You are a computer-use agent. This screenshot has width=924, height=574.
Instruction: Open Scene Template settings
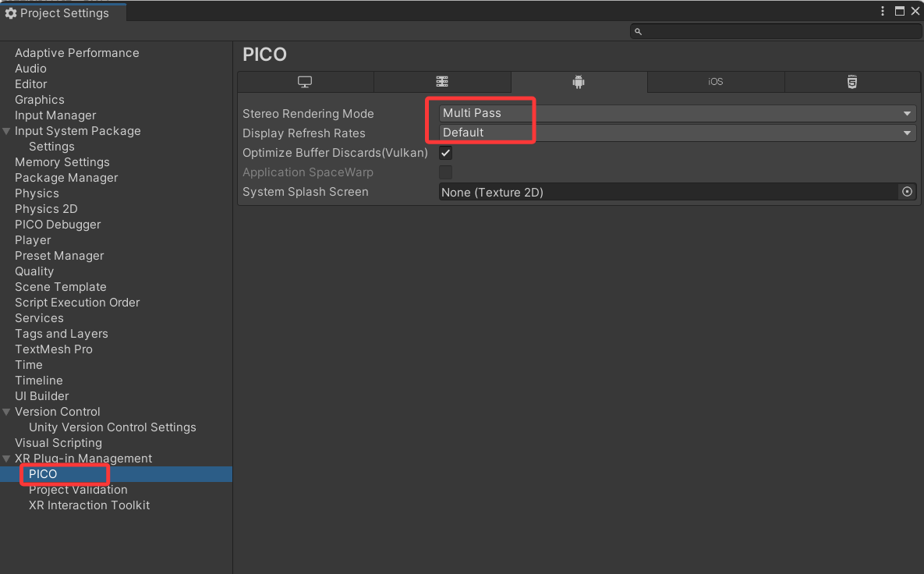pyautogui.click(x=61, y=287)
